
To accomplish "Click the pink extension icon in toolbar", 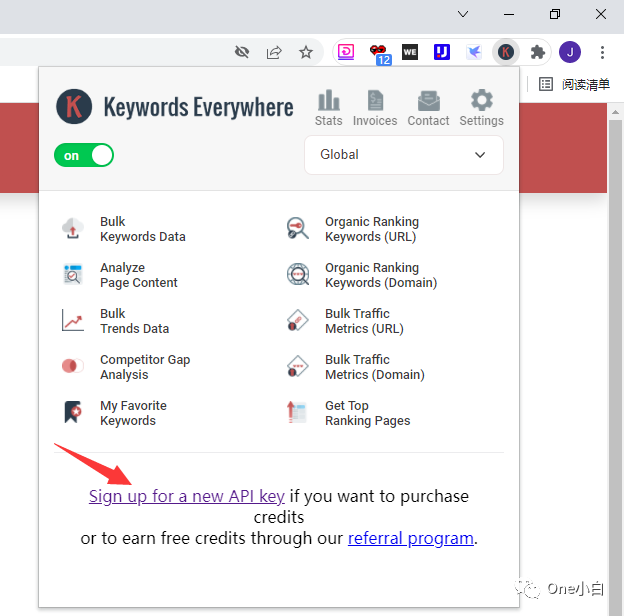I will 346,52.
